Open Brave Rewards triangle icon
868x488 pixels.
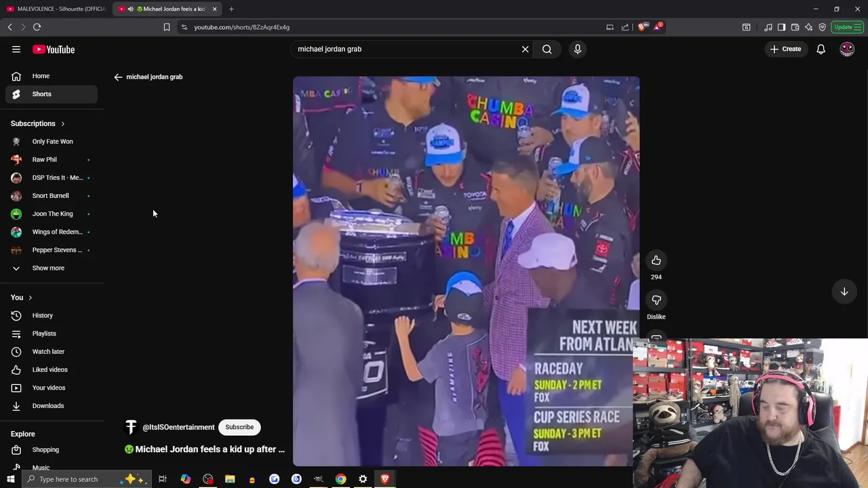click(657, 27)
